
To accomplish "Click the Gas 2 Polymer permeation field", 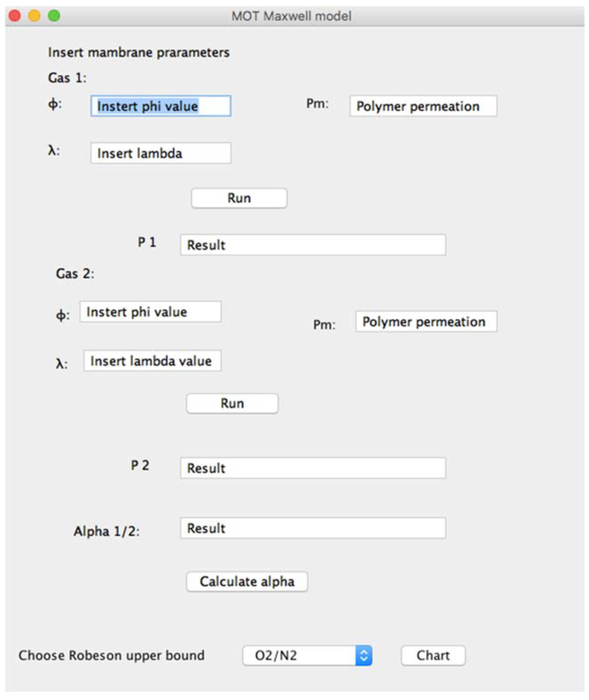I will 426,321.
